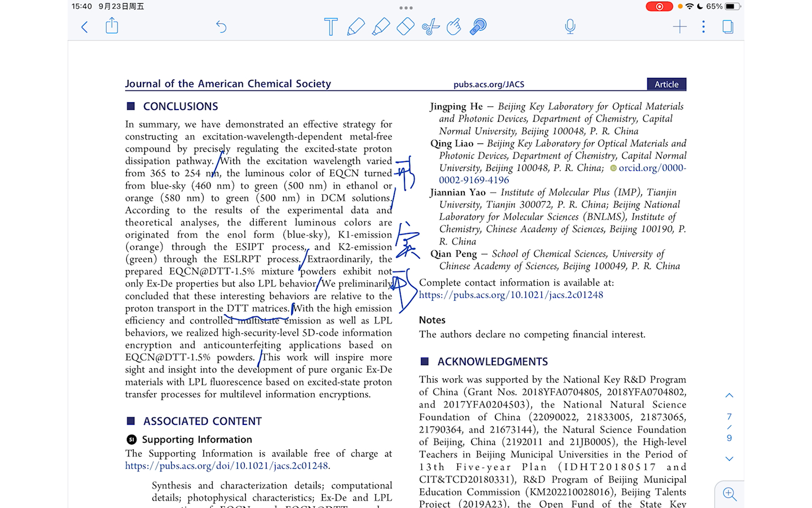The image size is (812, 508).
Task: Tap the Wi-Fi status icon
Action: [689, 6]
